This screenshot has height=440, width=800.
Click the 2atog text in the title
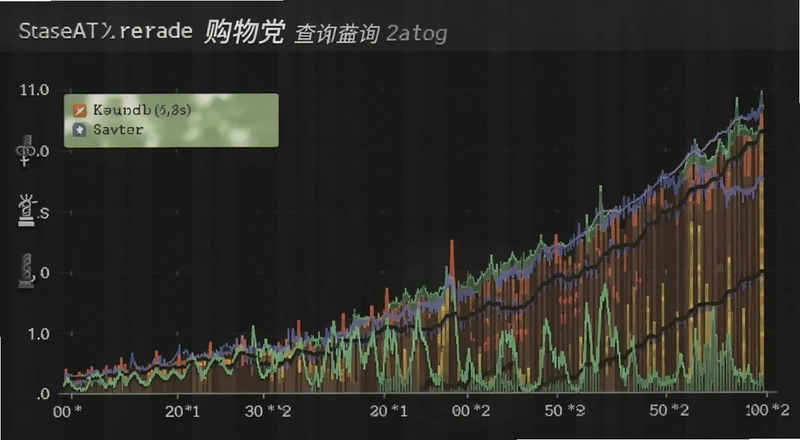(x=416, y=34)
